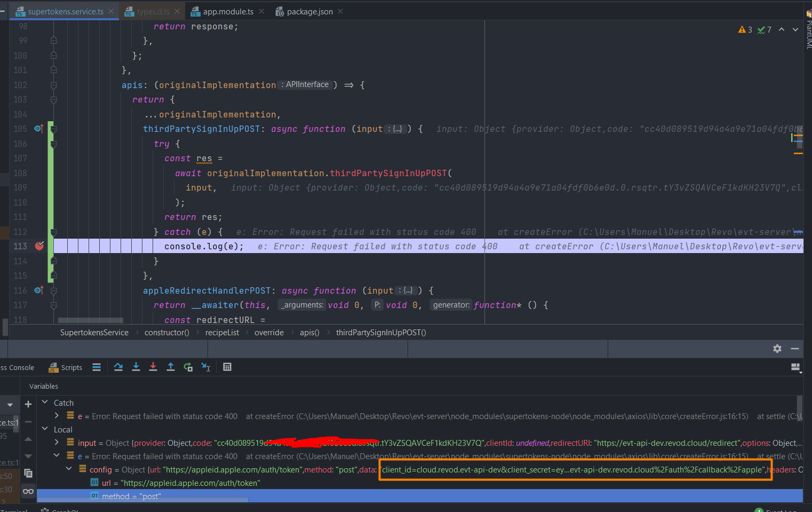Click Step Out in the debugger
812x512 pixels.
coord(171,367)
